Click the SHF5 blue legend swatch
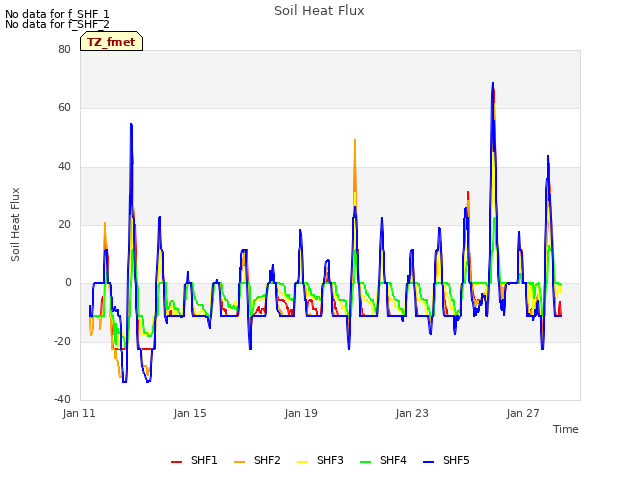Viewport: 640px width, 480px height. coord(429,462)
